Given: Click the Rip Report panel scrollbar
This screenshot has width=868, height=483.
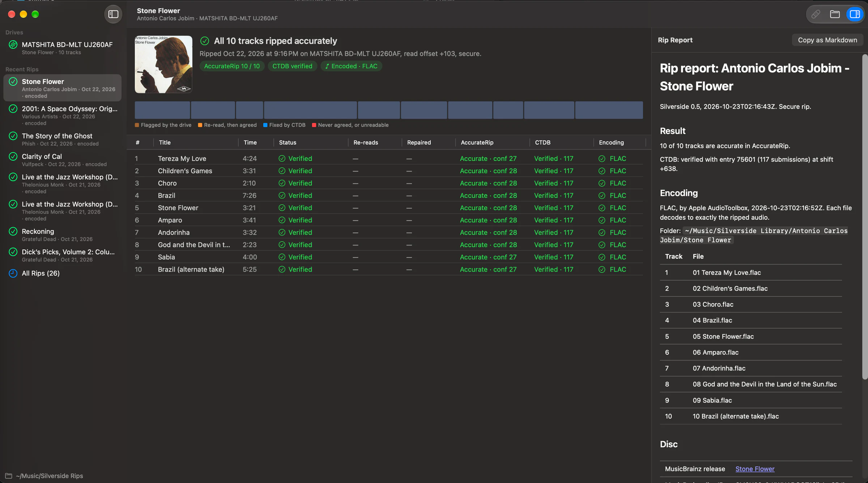Looking at the screenshot, I should tap(865, 217).
